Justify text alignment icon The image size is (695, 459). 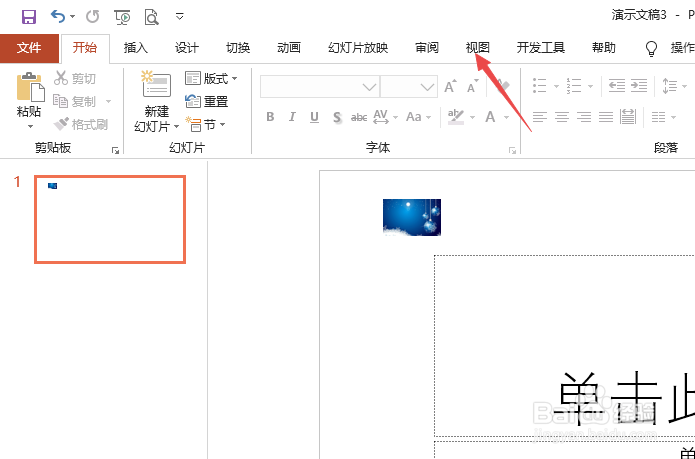[x=606, y=117]
